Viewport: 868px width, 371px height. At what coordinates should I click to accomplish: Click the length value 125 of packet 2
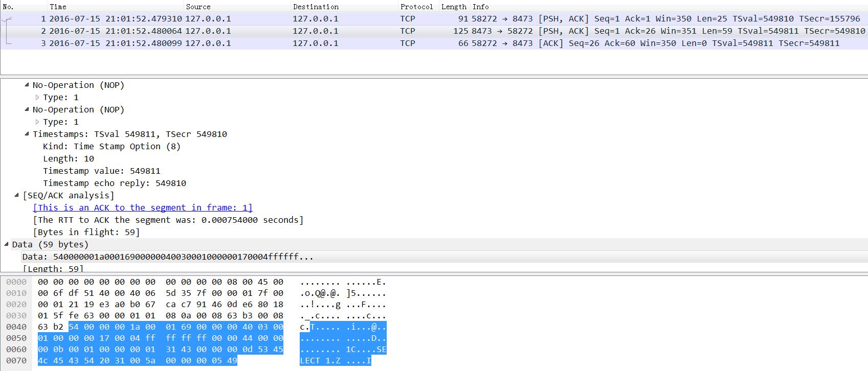[460, 31]
